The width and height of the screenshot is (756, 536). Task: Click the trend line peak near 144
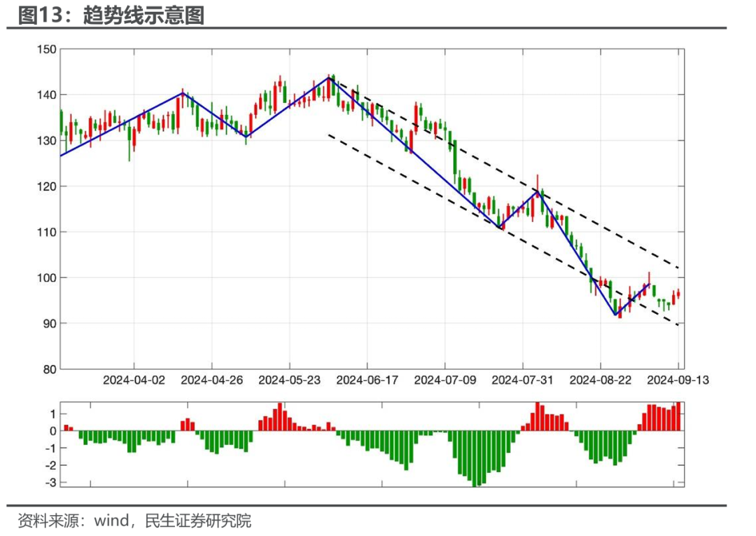coord(329,78)
